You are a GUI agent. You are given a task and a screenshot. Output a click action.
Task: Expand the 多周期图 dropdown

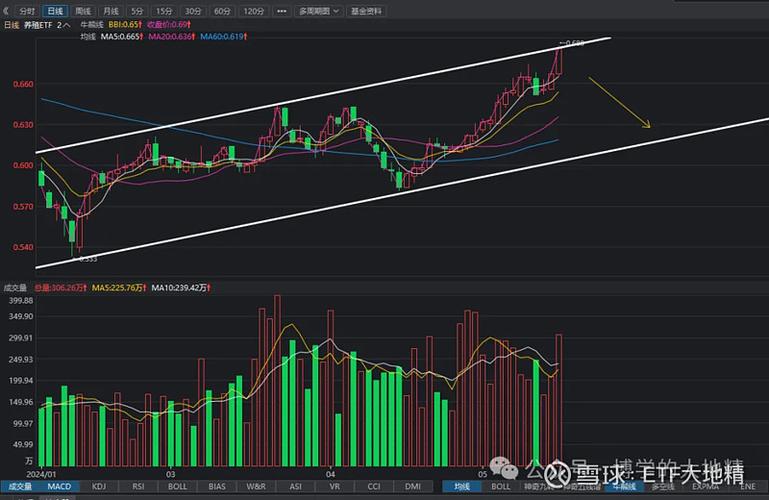pyautogui.click(x=319, y=11)
